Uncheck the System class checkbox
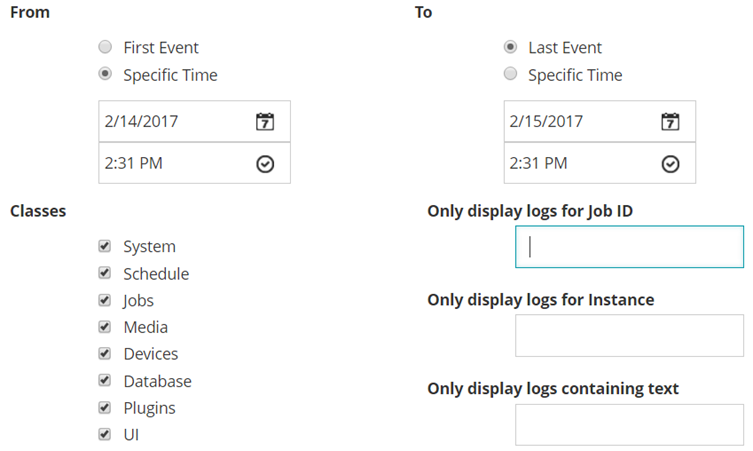The width and height of the screenshot is (753, 451). 105,246
